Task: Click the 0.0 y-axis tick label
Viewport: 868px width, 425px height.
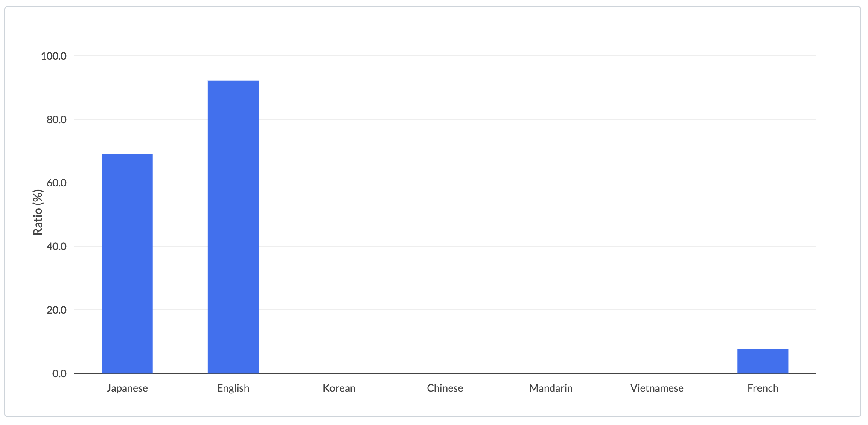Action: click(59, 373)
